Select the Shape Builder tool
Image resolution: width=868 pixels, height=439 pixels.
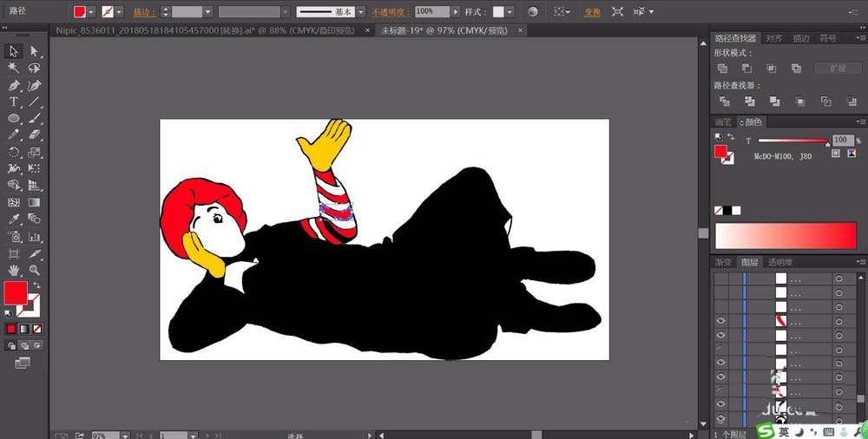tap(13, 186)
